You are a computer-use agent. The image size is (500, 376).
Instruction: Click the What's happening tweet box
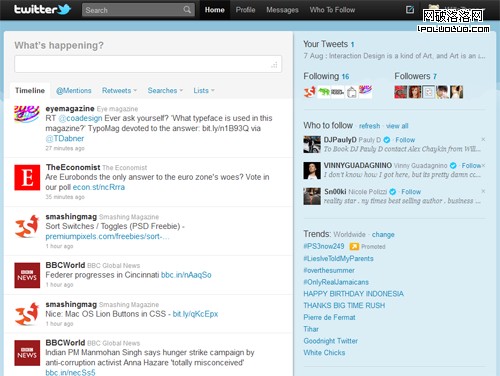point(148,64)
